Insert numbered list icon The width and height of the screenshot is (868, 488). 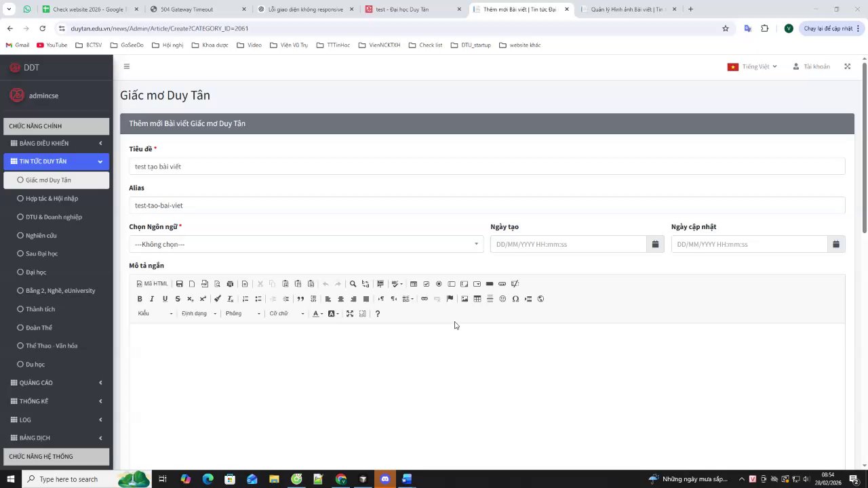tap(245, 299)
